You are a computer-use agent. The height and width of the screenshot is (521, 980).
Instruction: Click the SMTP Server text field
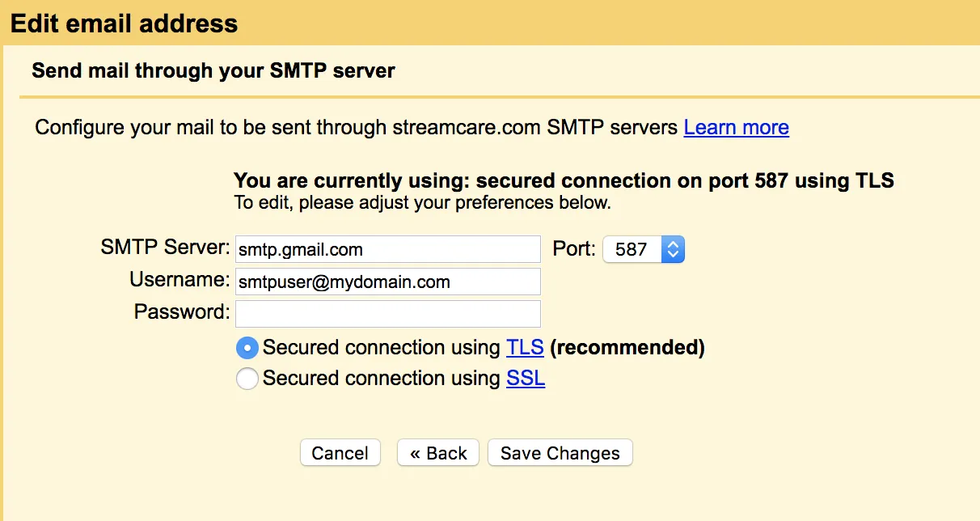(387, 249)
